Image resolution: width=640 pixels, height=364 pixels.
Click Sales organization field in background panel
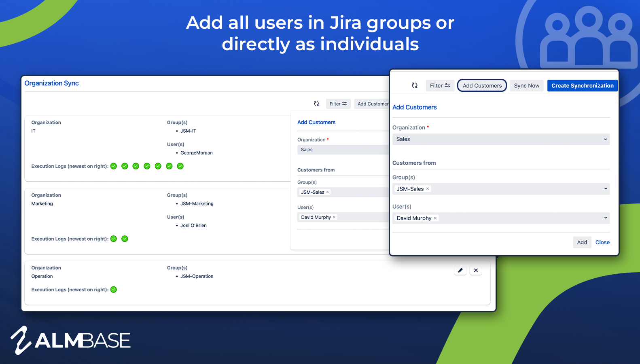[x=343, y=150]
